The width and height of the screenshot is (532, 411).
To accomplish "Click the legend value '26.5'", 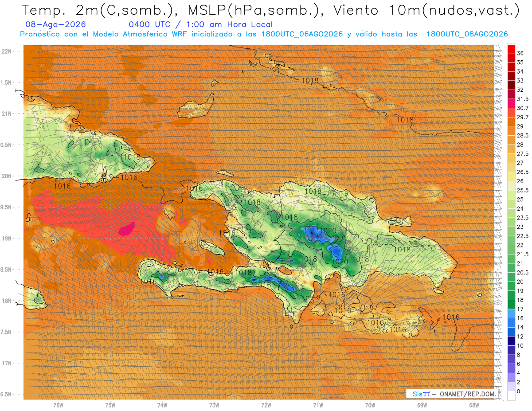I will pyautogui.click(x=523, y=172).
